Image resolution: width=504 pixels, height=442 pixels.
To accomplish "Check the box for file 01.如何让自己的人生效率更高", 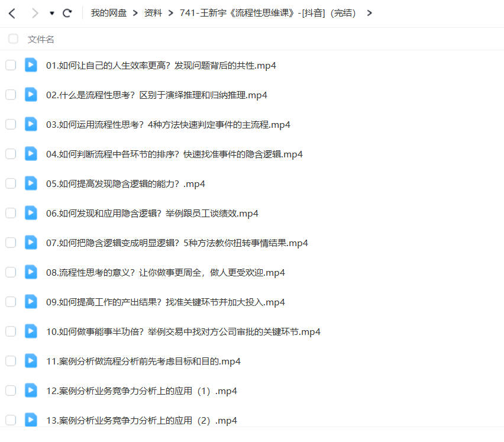I will point(11,65).
